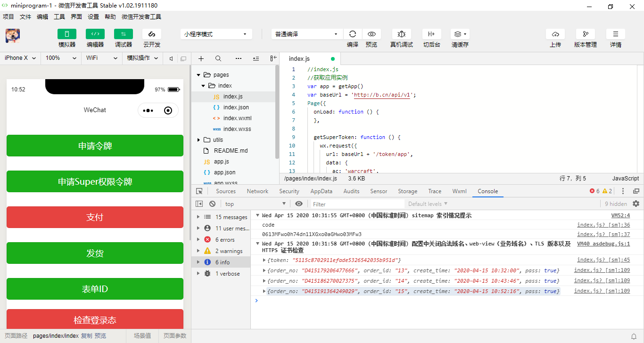This screenshot has height=343, width=644.
Task: Toggle the console sidebar icon
Action: (199, 204)
